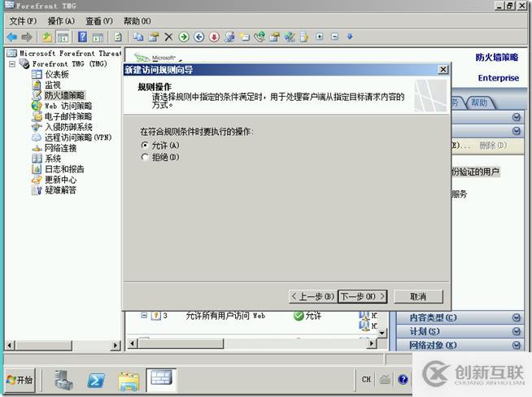
Task: Click 取消 cancel button in wizard
Action: point(418,297)
